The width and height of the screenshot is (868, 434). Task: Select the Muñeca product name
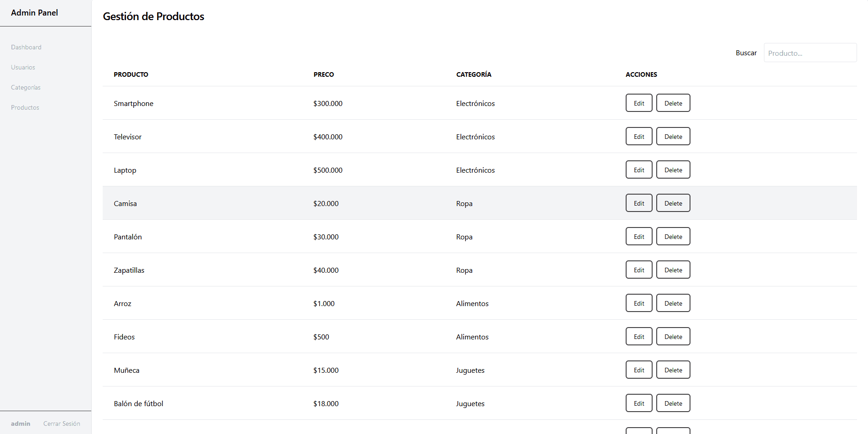(x=127, y=370)
